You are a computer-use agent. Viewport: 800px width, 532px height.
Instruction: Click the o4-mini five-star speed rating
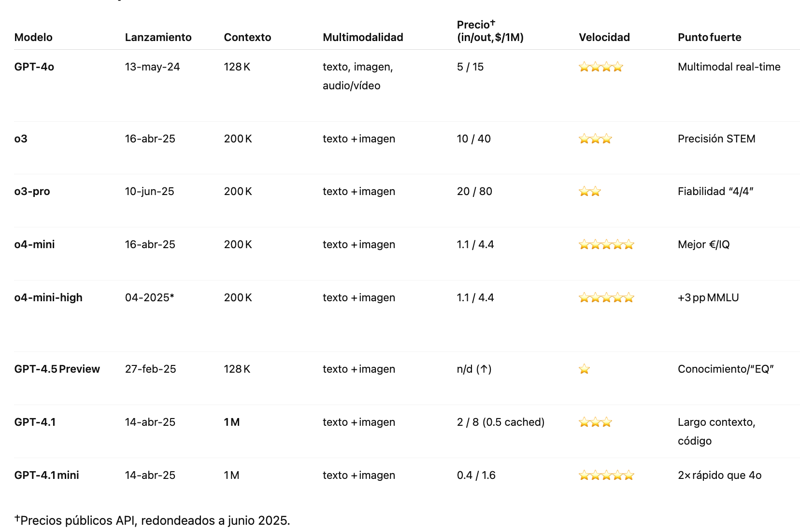[x=606, y=245]
